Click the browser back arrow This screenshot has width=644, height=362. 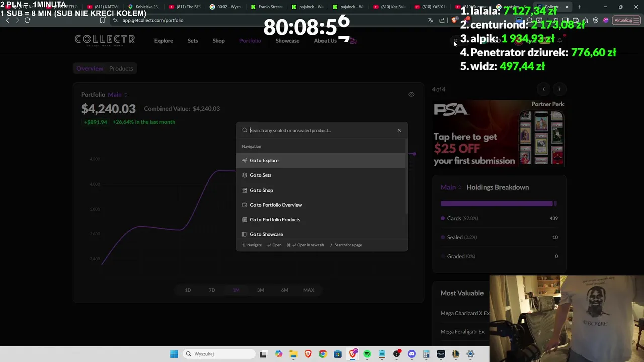tap(7, 20)
